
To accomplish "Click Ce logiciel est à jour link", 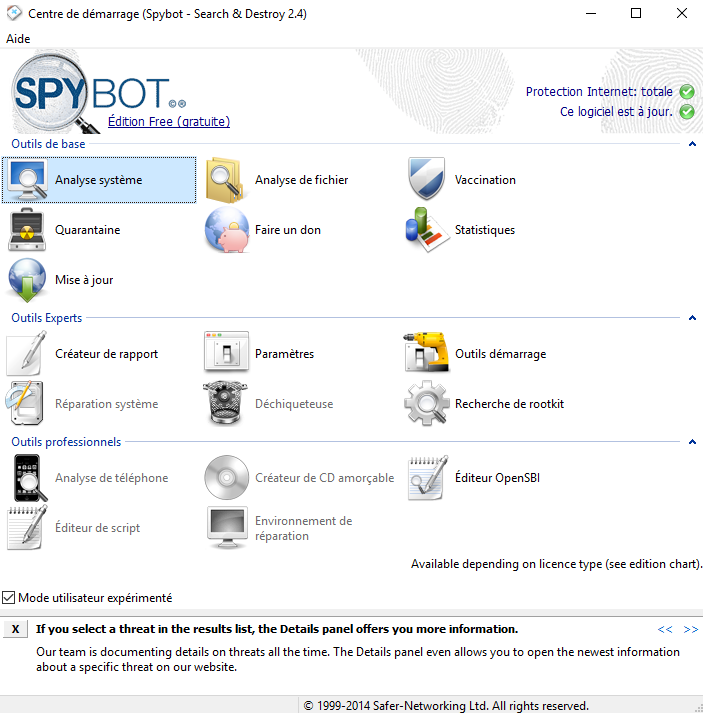I will click(616, 111).
